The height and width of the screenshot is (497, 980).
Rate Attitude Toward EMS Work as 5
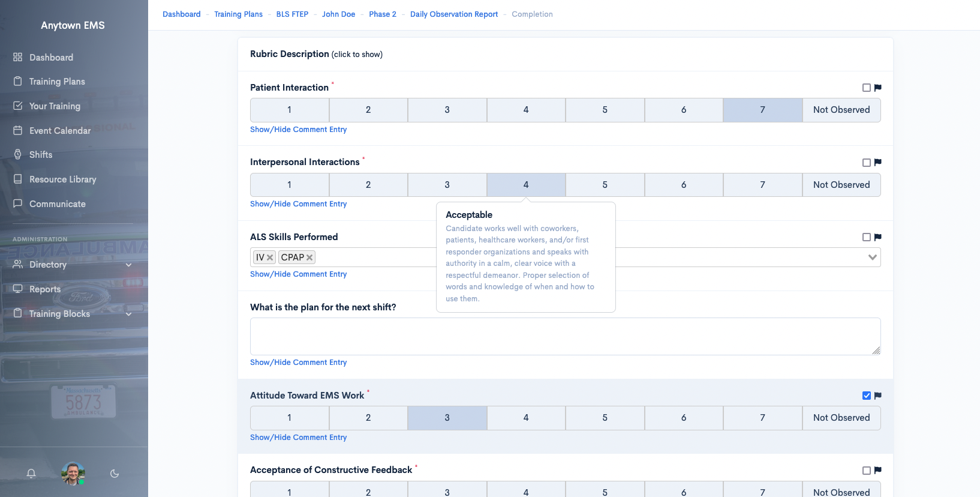605,418
